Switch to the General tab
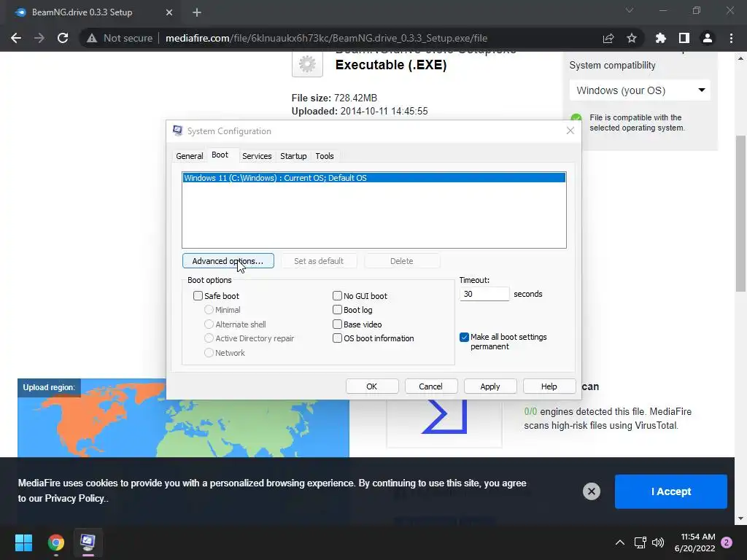The height and width of the screenshot is (560, 747). pyautogui.click(x=189, y=156)
